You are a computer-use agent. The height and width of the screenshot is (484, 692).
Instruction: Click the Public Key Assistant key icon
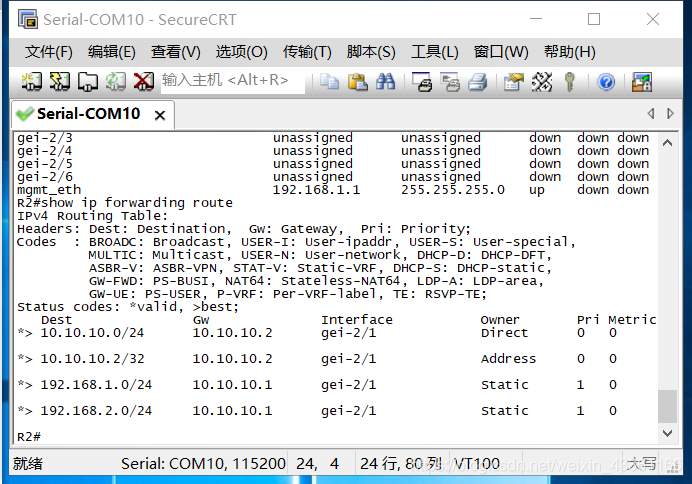(570, 82)
